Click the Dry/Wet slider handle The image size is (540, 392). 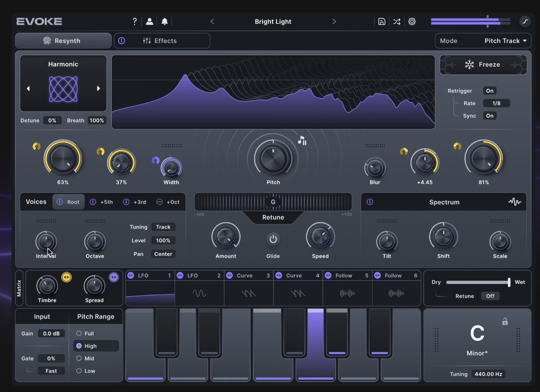click(509, 282)
